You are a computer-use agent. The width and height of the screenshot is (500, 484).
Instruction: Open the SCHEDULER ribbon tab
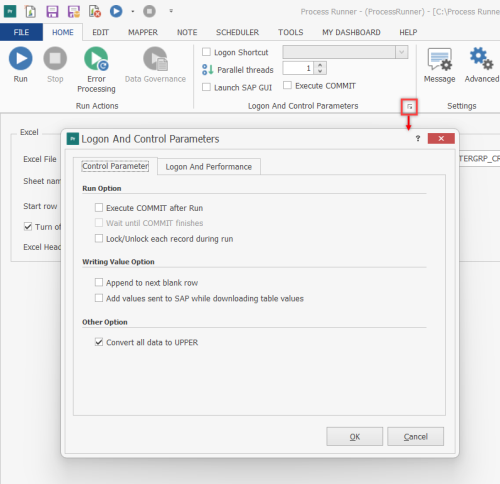point(237,32)
